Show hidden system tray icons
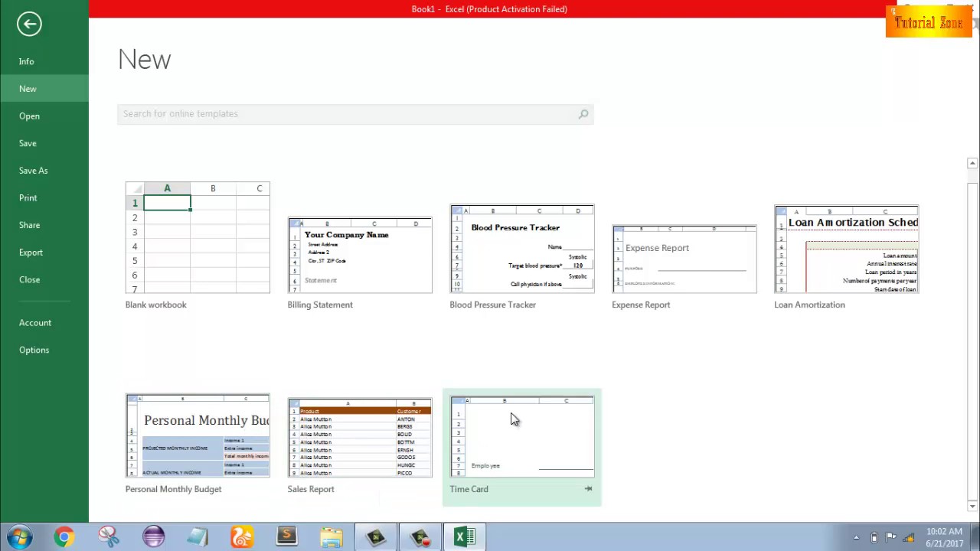Screen dimensions: 980x551 pyautogui.click(x=856, y=537)
